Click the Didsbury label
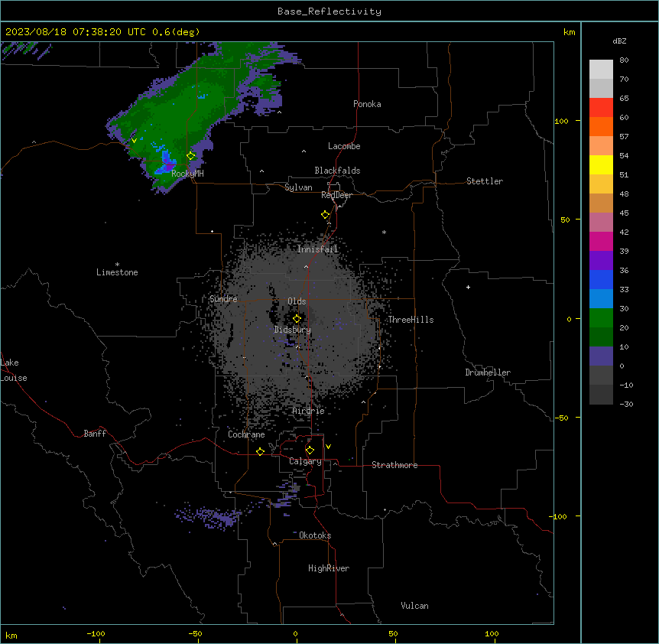The width and height of the screenshot is (659, 644). pyautogui.click(x=293, y=330)
